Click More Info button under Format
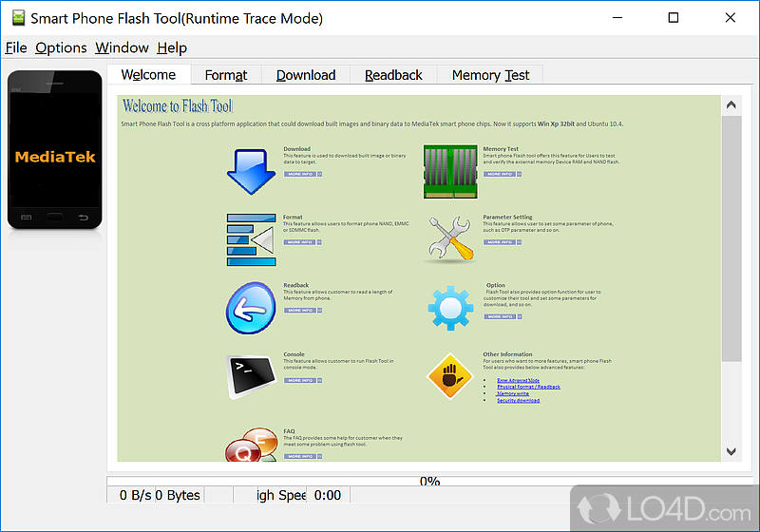This screenshot has width=760, height=532. coord(302,242)
